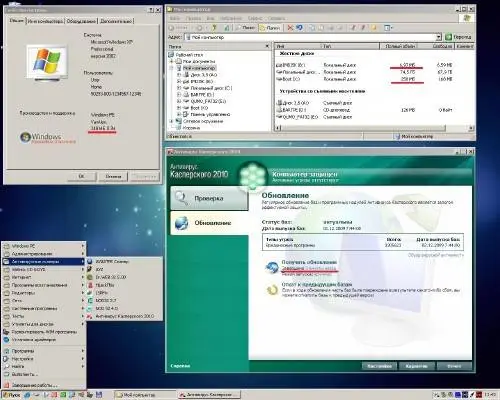Click Настройка button in Kaspersky window
Viewport: 500px width, 400px height.
[x=379, y=366]
